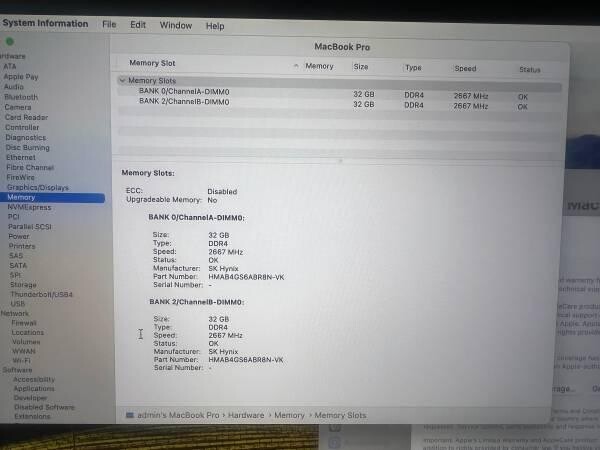Viewport: 600px width, 450px height.
Task: Select Bluetooth in the sidebar
Action: click(21, 97)
